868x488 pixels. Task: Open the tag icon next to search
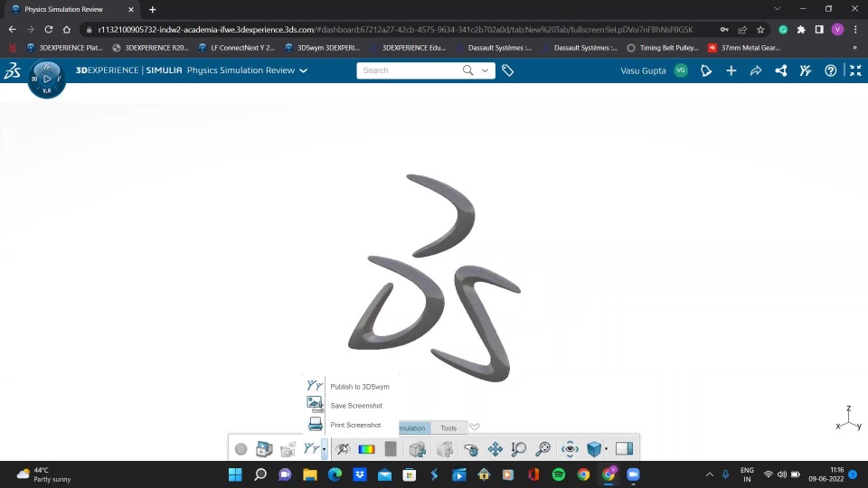click(x=507, y=70)
